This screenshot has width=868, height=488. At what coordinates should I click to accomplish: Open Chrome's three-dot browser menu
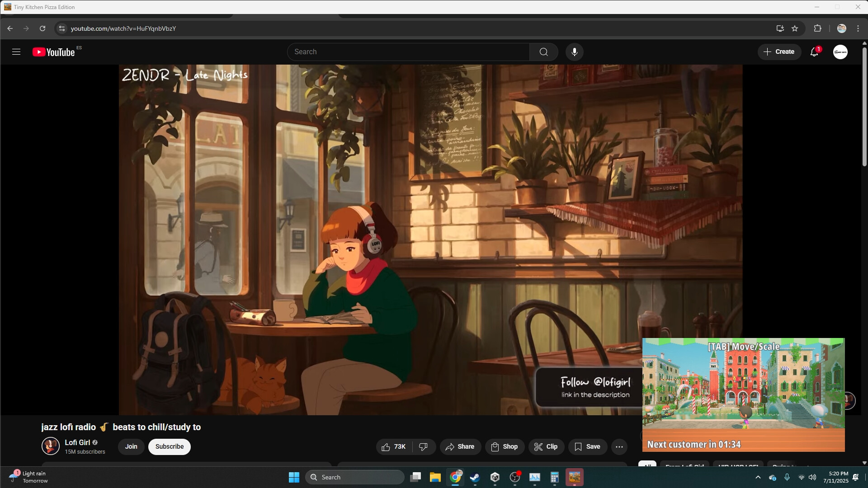858,28
